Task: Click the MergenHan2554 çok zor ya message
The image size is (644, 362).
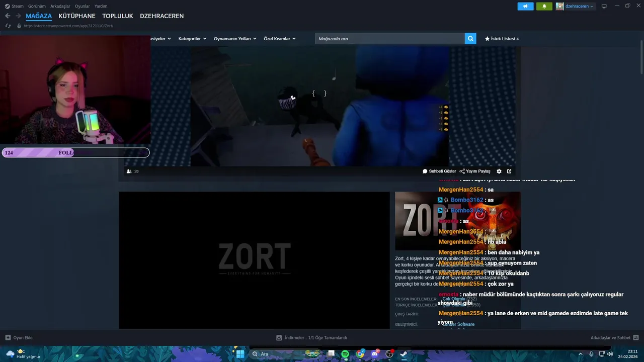Action: (476, 284)
